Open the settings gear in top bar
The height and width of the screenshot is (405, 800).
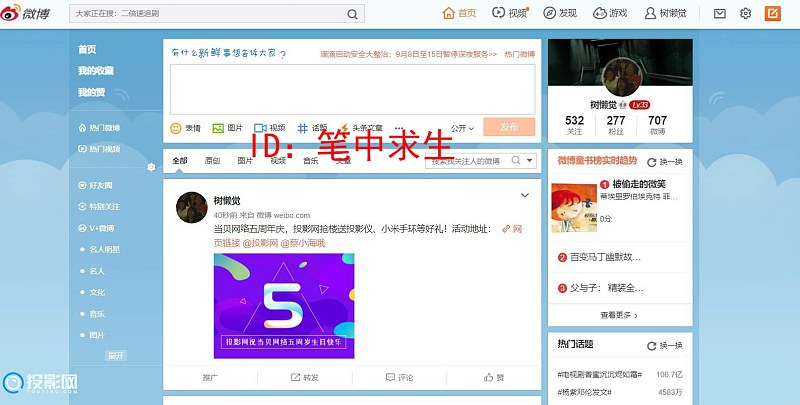[746, 14]
